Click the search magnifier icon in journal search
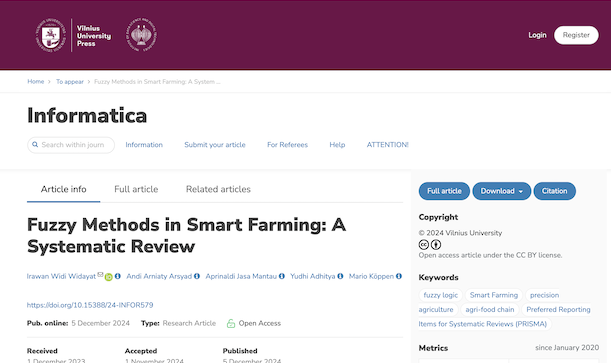Screen dimensions: 611x363 (x=35, y=144)
